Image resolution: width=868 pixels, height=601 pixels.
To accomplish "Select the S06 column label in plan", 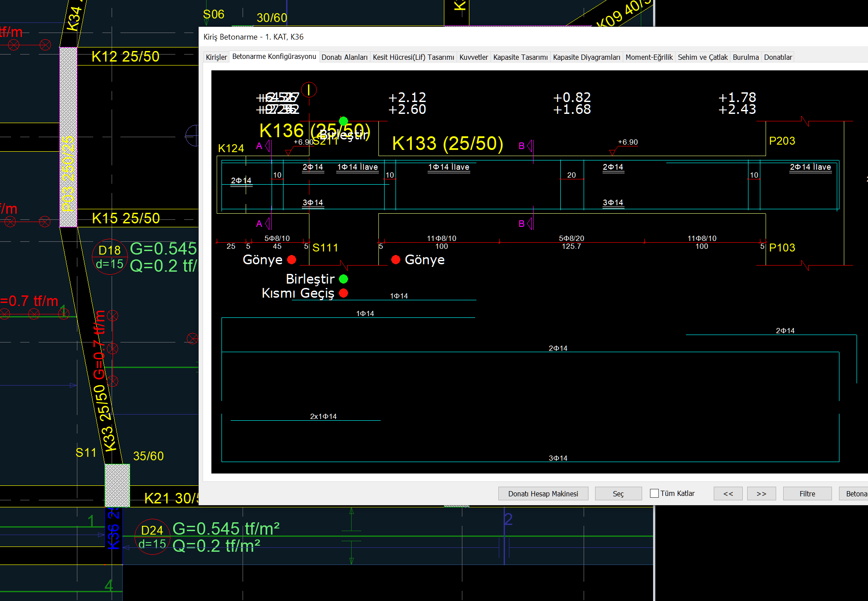I will tap(214, 14).
